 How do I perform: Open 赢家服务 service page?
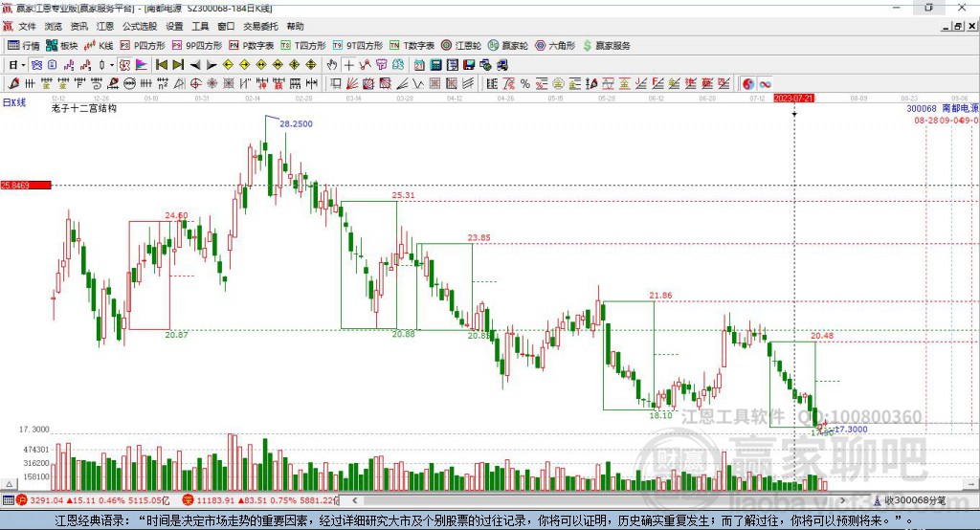(x=606, y=46)
